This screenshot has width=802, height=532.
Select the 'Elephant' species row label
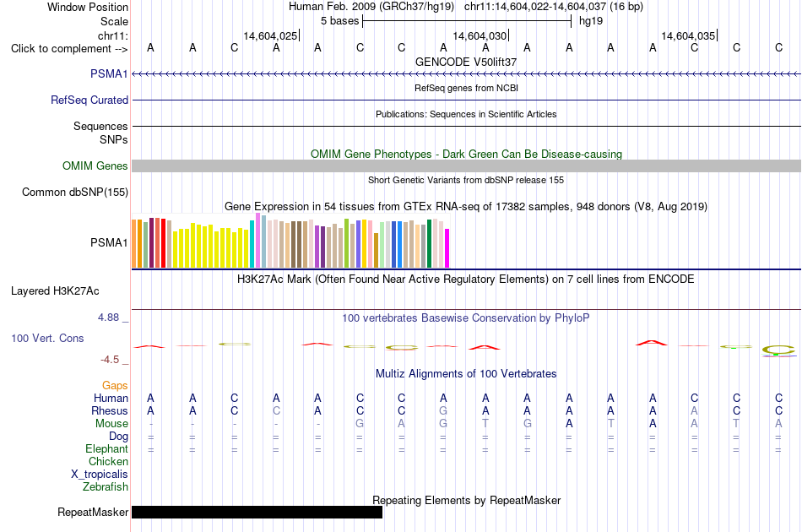point(106,448)
